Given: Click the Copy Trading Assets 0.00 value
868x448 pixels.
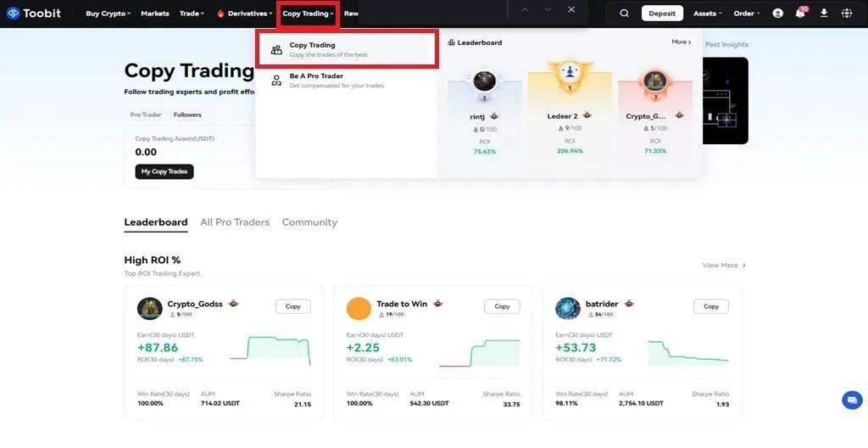Looking at the screenshot, I should [x=146, y=152].
